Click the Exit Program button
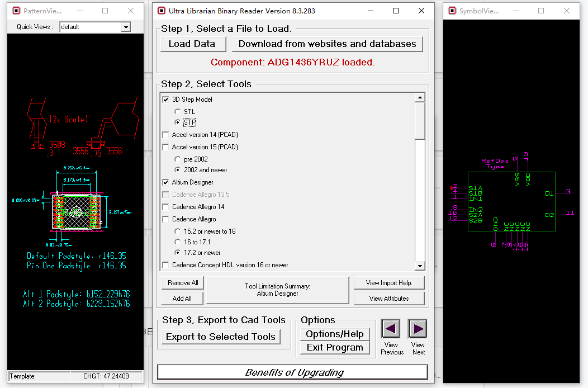Viewport: 588px width, 388px height. coord(335,348)
